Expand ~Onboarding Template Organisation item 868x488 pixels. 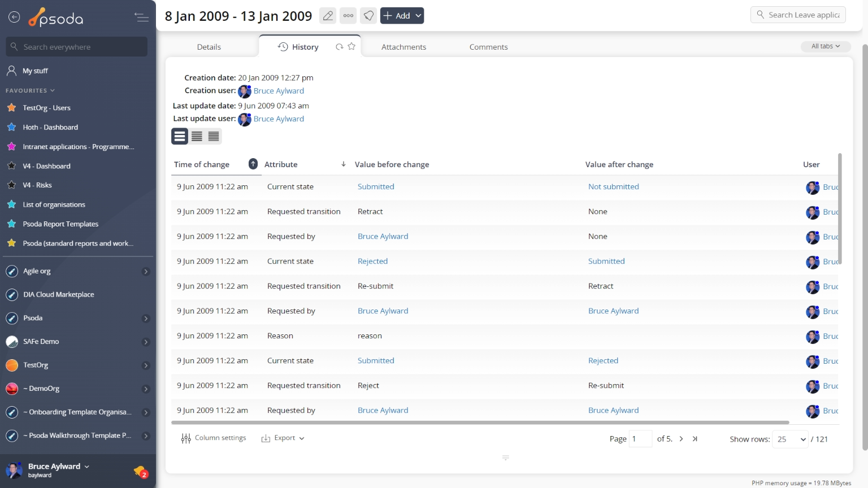pos(146,413)
